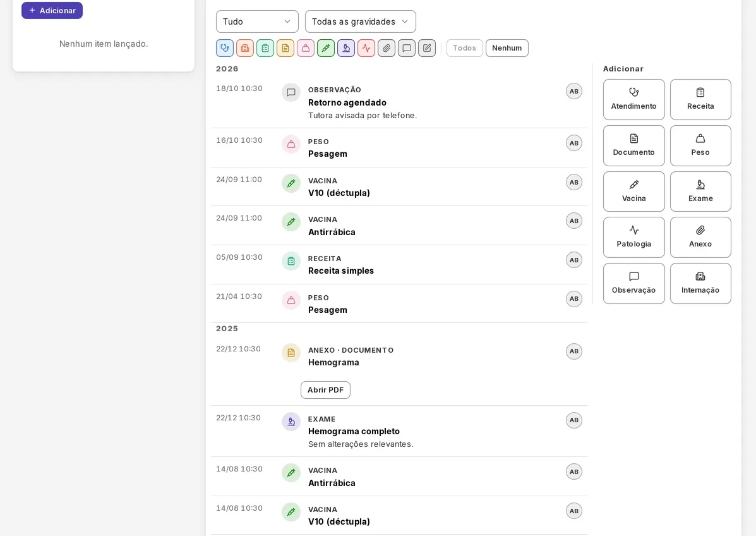Click the pencil-square filter icon
The height and width of the screenshot is (536, 756).
pyautogui.click(x=427, y=48)
